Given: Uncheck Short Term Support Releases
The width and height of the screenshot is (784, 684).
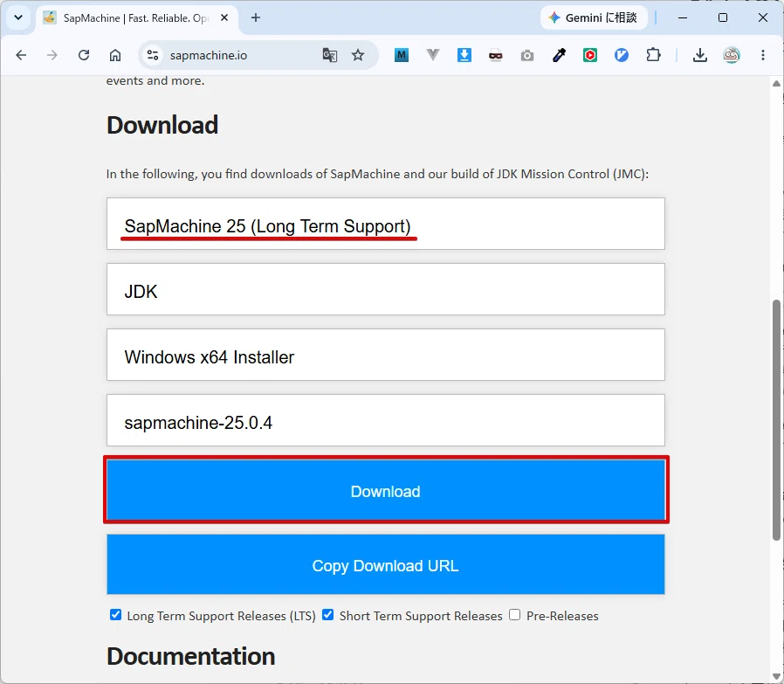Looking at the screenshot, I should click(328, 615).
